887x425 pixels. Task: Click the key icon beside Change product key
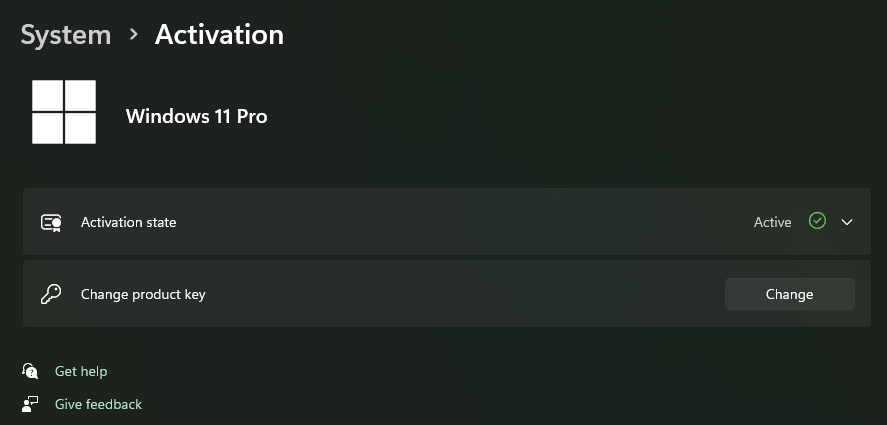pyautogui.click(x=51, y=294)
